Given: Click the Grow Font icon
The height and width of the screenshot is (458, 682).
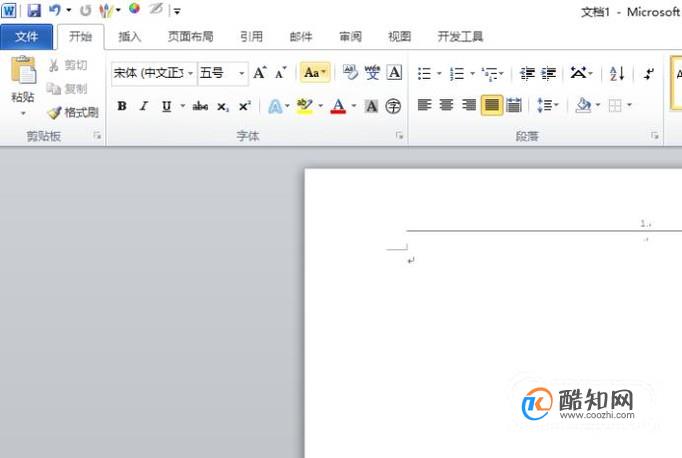Looking at the screenshot, I should coord(260,73).
